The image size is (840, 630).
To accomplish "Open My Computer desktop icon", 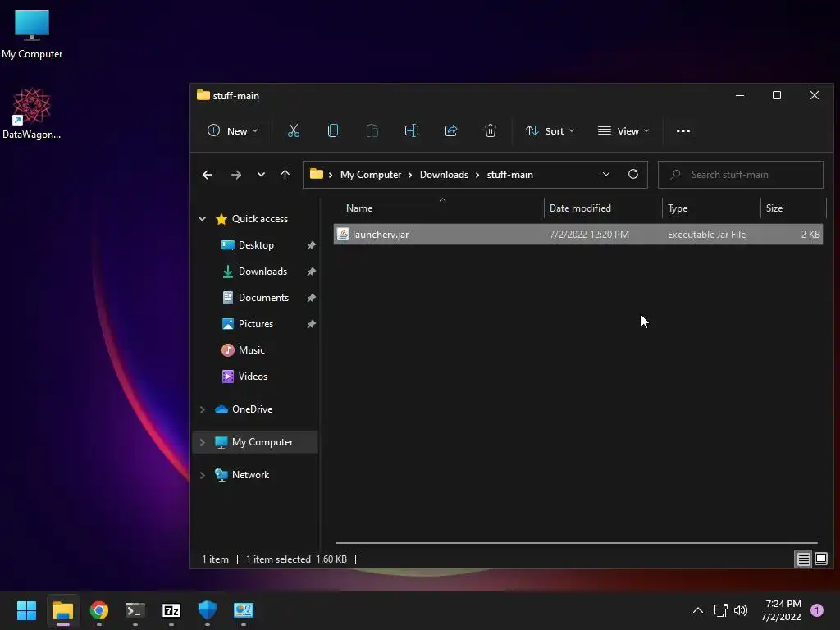I will pos(32,34).
